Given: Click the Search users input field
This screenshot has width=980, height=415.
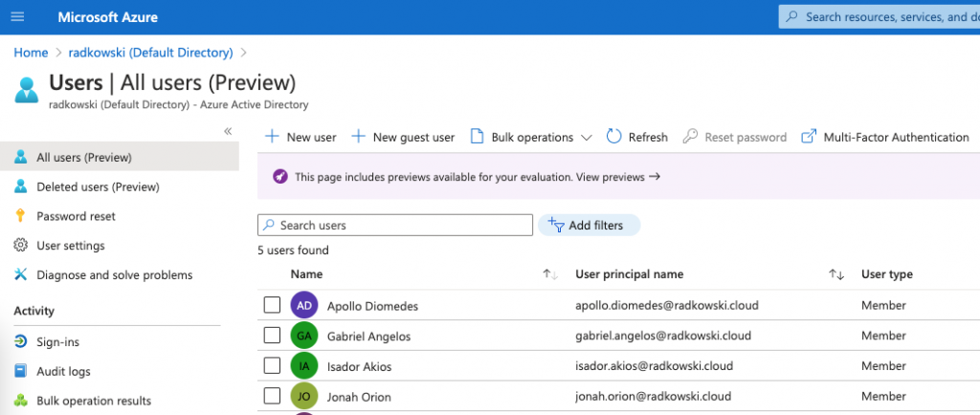Looking at the screenshot, I should point(395,226).
